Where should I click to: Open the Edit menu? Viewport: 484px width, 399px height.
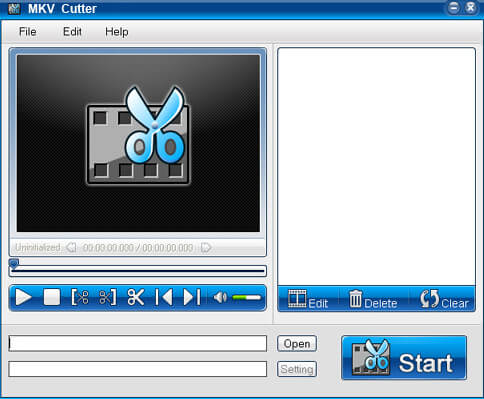(x=72, y=32)
